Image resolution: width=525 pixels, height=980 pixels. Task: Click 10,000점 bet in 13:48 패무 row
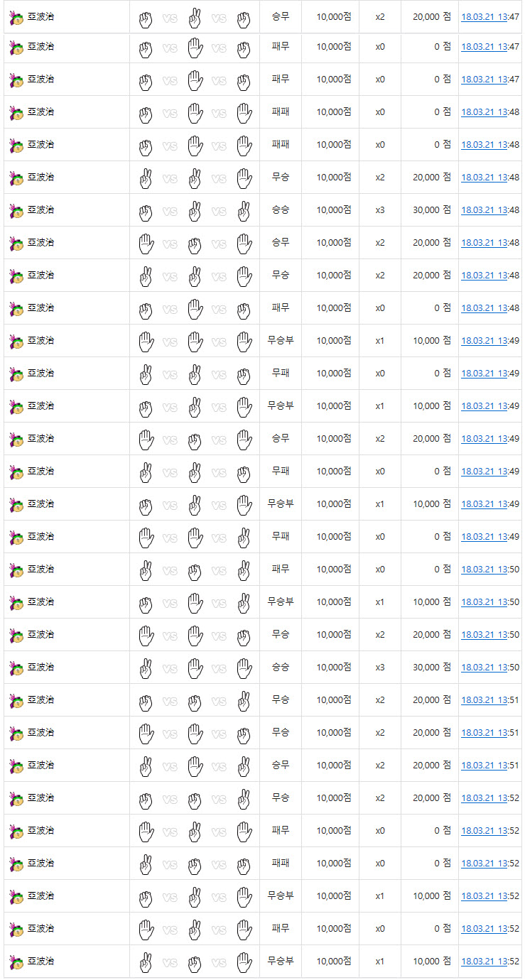(x=334, y=308)
